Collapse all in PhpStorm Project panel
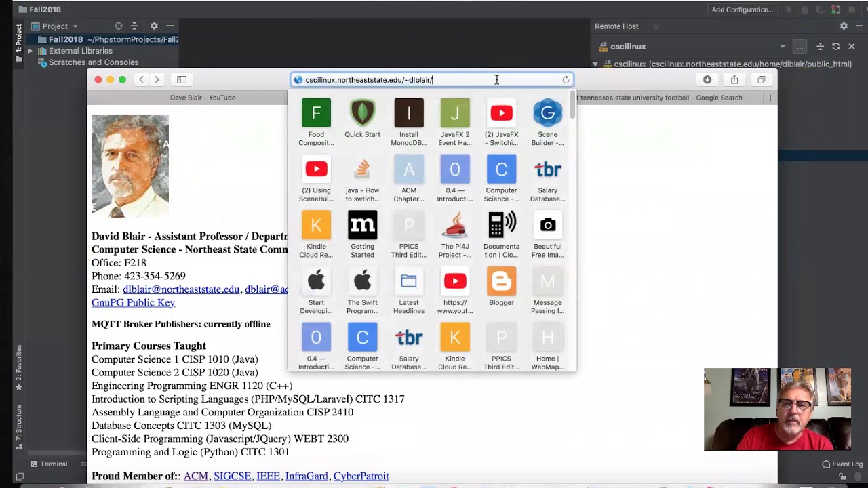 coord(134,26)
